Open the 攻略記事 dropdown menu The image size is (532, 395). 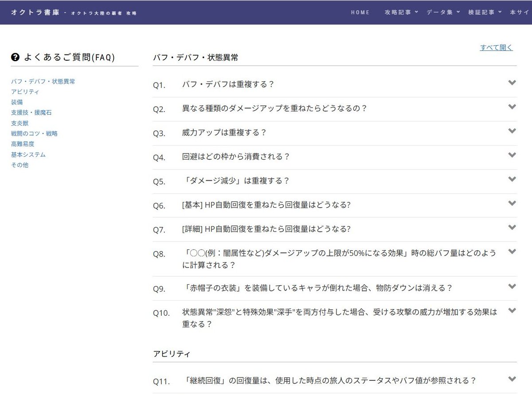[401, 12]
